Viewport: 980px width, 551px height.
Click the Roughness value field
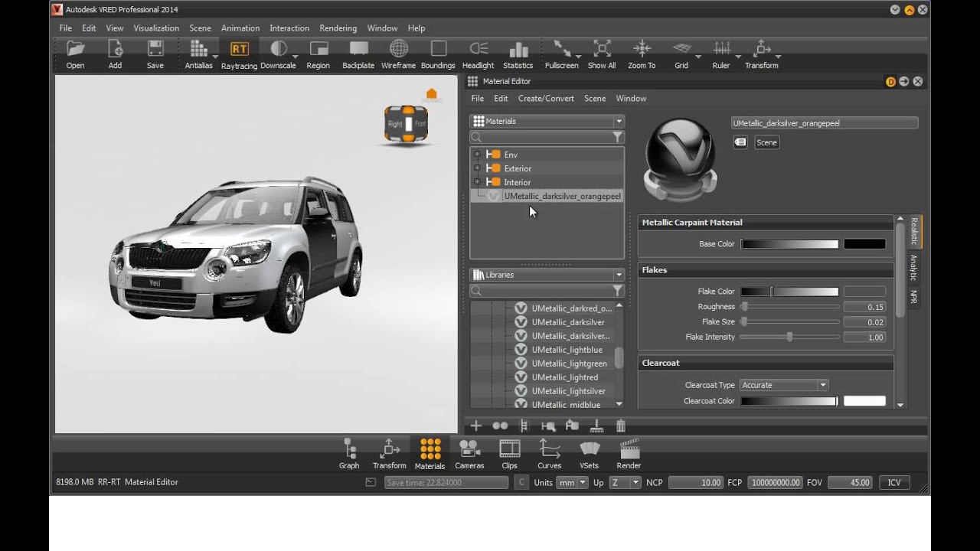864,307
